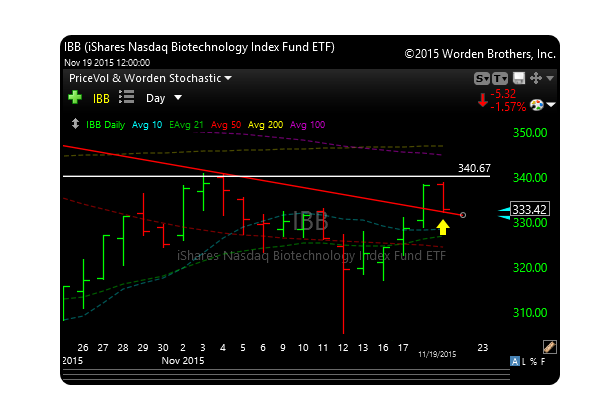Click the date label 12 on the axis
This screenshot has width=600, height=400.
coord(343,348)
